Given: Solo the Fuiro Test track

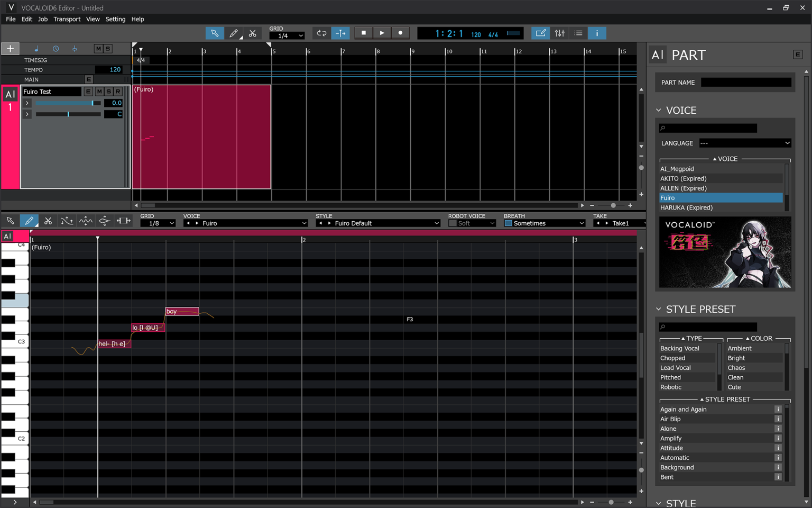Looking at the screenshot, I should tap(108, 91).
